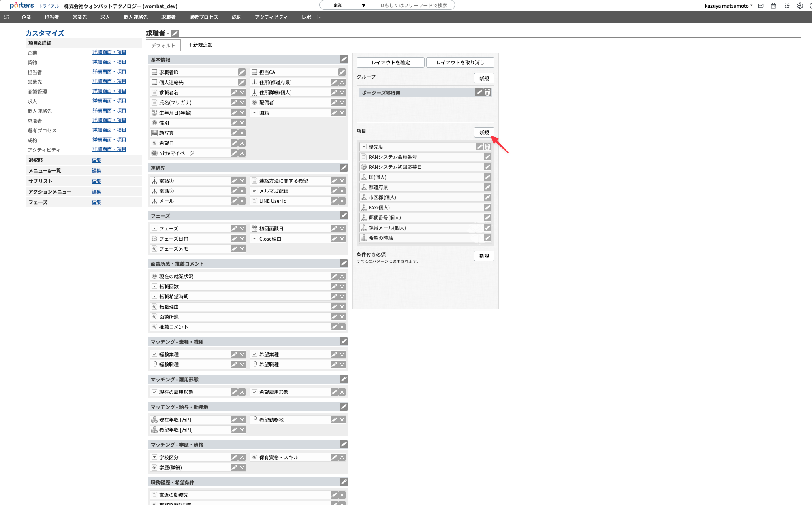Viewport: 812px width, 505px height.
Task: Click the search input field
Action: coord(414,5)
